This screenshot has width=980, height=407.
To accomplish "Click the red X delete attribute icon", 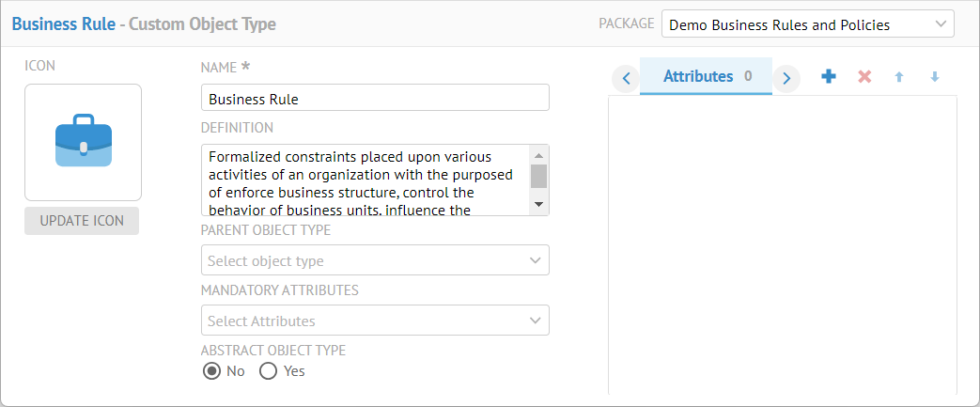I will pos(864,77).
